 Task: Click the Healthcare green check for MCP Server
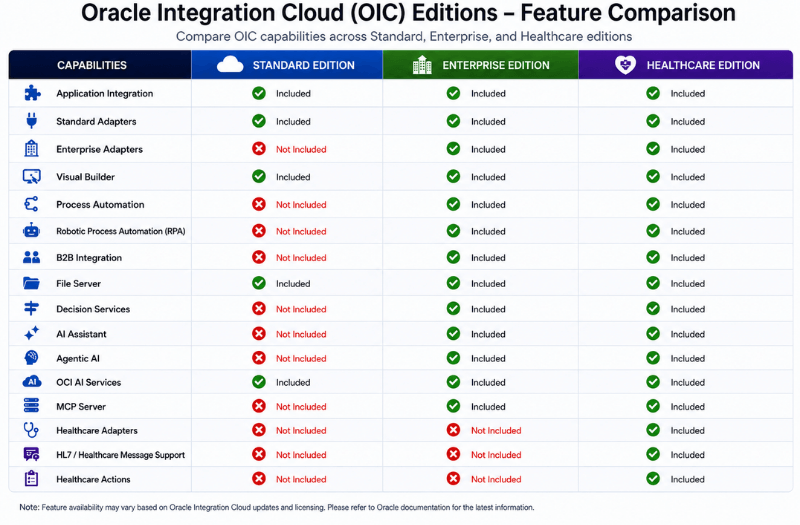(653, 406)
